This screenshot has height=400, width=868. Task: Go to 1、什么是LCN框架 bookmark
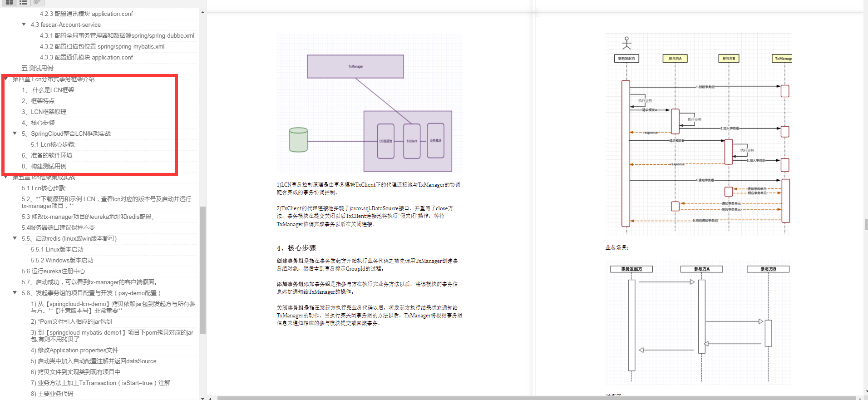pos(48,90)
